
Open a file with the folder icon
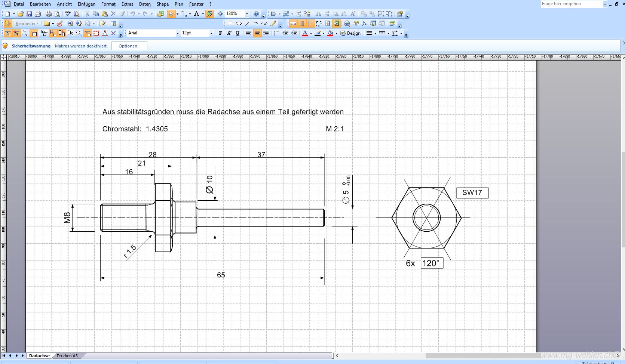tap(21, 14)
